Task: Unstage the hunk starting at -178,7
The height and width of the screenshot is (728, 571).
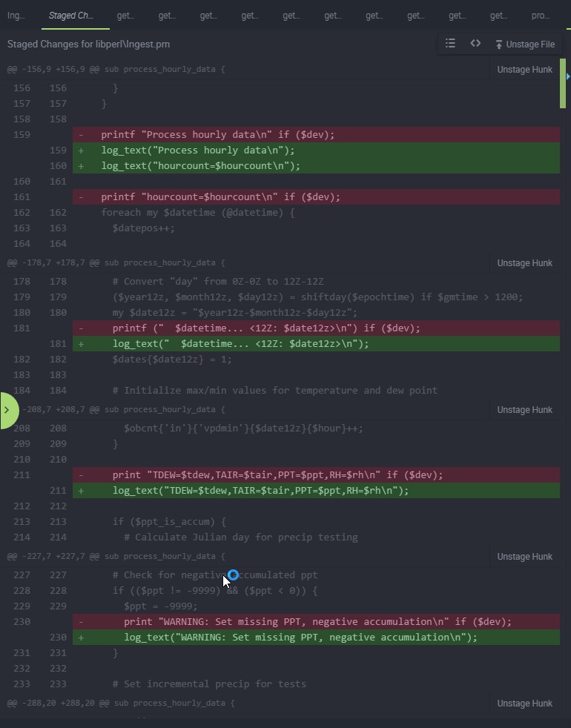Action: [x=524, y=263]
